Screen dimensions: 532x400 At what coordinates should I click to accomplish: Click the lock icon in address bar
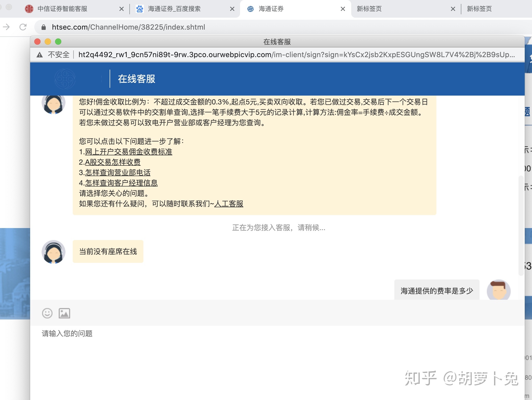[x=44, y=27]
